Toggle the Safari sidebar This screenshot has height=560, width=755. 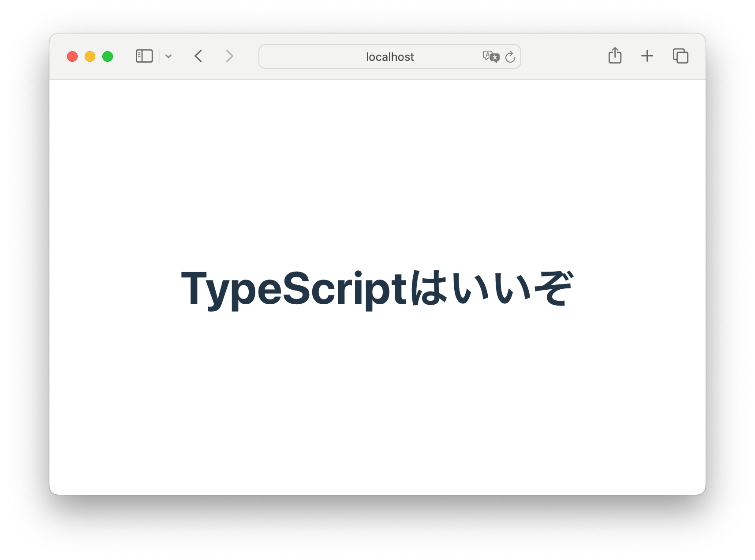143,56
